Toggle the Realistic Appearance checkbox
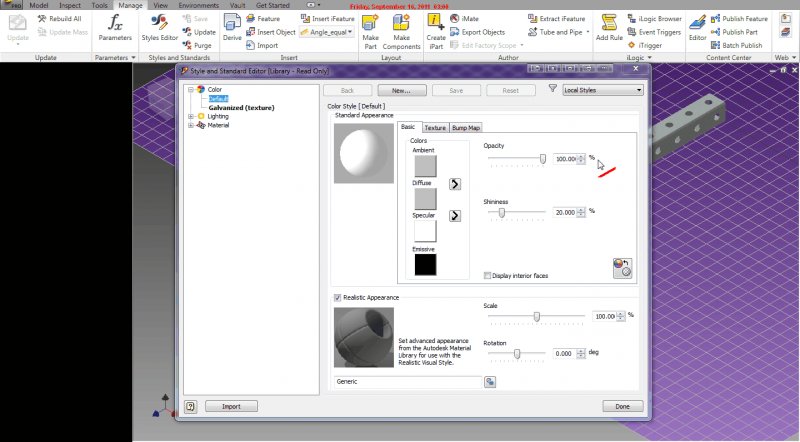This screenshot has height=442, width=800. (x=337, y=297)
